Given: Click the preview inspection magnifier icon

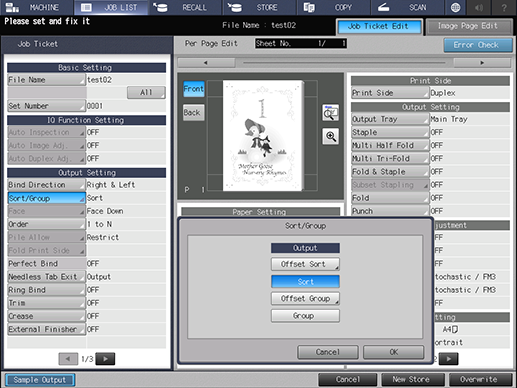Looking at the screenshot, I should point(331,113).
